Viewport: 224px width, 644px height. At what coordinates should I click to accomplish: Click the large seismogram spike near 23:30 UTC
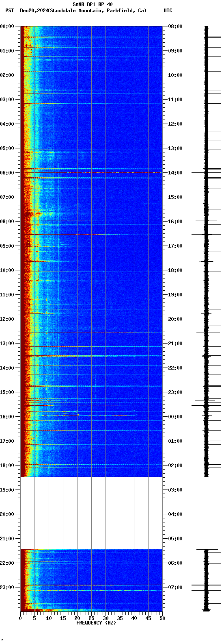(x=206, y=405)
